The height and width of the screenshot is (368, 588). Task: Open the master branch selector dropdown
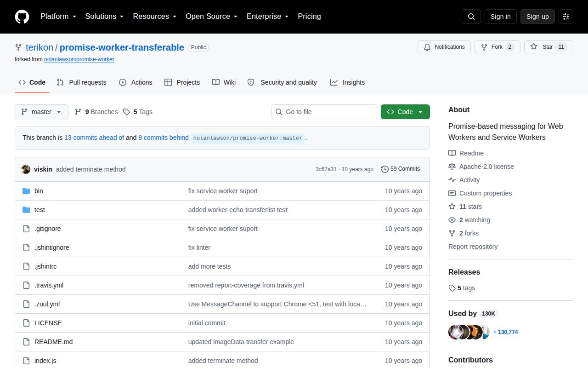(41, 112)
